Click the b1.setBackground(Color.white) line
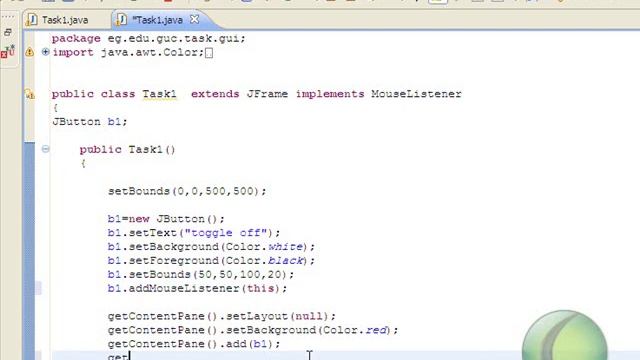 coord(211,247)
